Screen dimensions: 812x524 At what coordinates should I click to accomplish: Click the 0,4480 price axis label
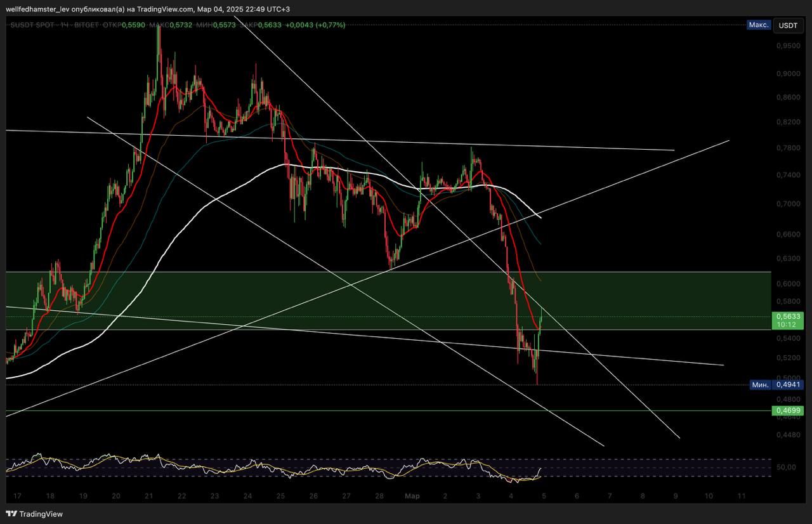pyautogui.click(x=789, y=435)
